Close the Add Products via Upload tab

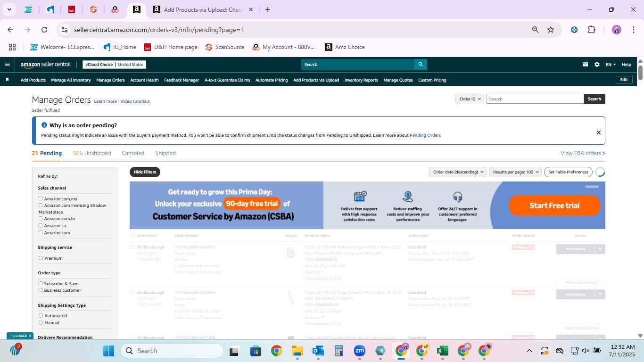point(250,9)
